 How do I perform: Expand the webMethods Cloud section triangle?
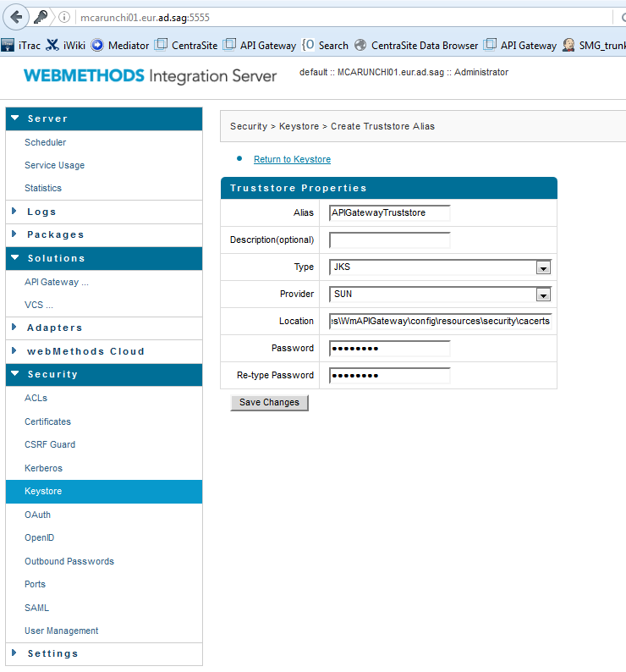14,350
